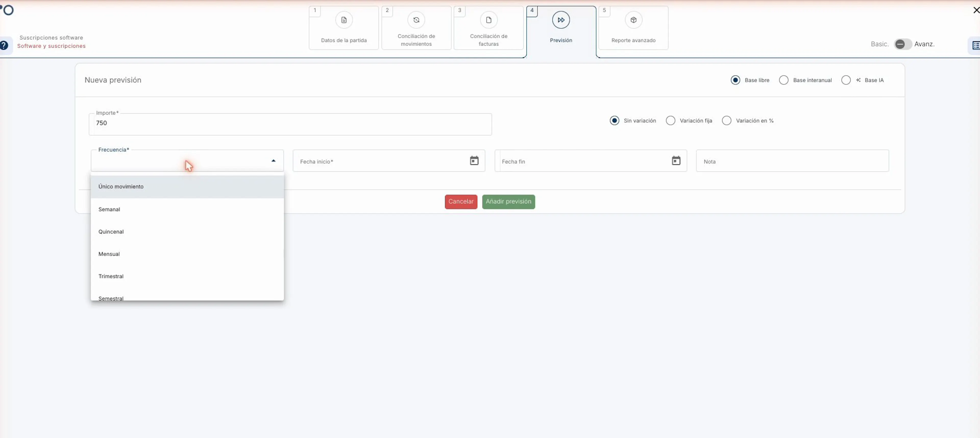Pick Semanal from frequency list
Viewport: 980px width, 438px height.
(187, 209)
